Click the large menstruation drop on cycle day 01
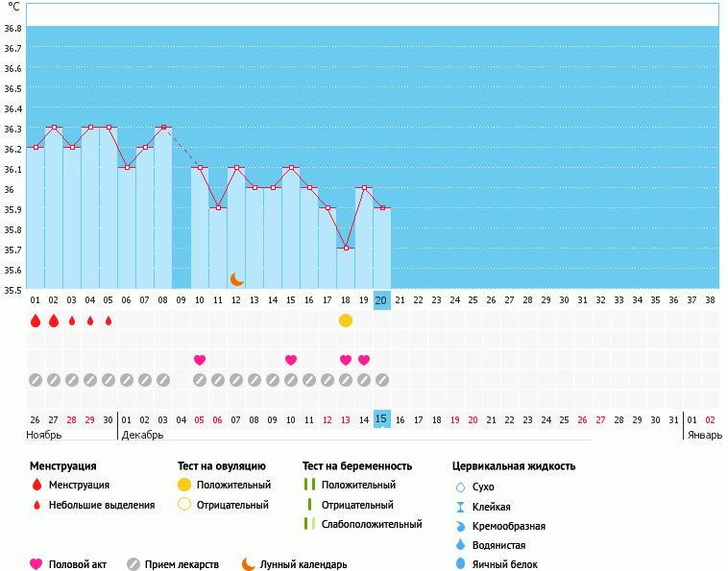Screen dimensions: 728x571 [36, 321]
